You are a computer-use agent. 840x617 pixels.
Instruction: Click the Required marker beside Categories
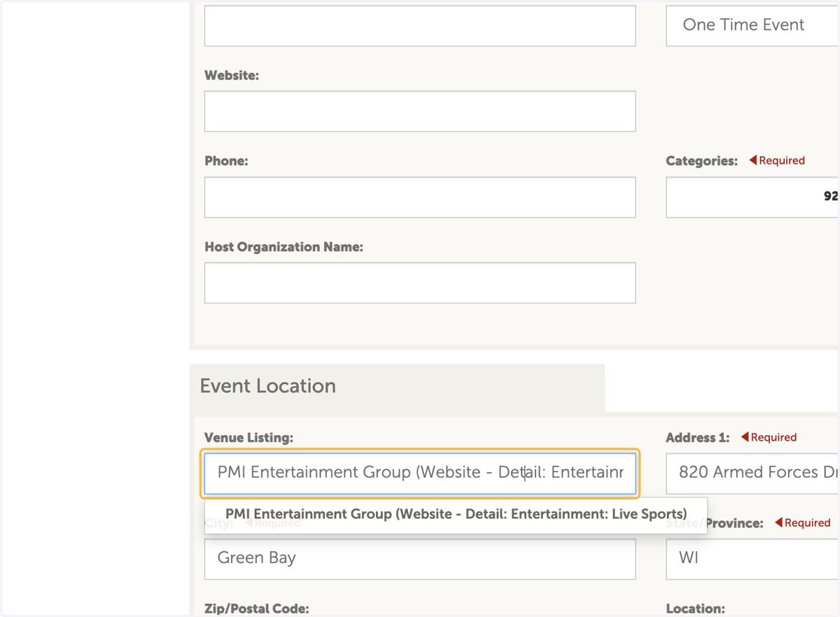pos(777,160)
